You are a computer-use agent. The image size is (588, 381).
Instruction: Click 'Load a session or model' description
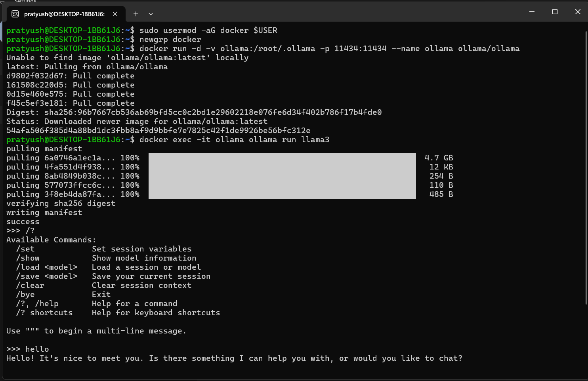pos(147,267)
